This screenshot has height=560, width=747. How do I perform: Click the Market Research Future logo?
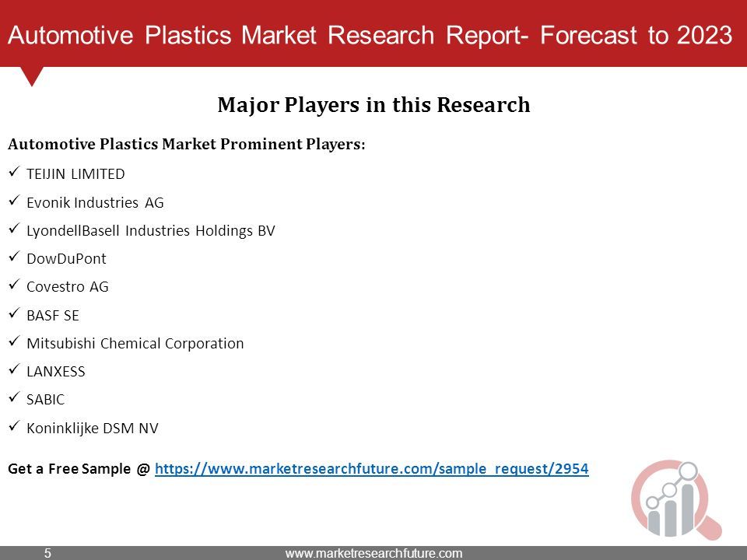(x=676, y=499)
